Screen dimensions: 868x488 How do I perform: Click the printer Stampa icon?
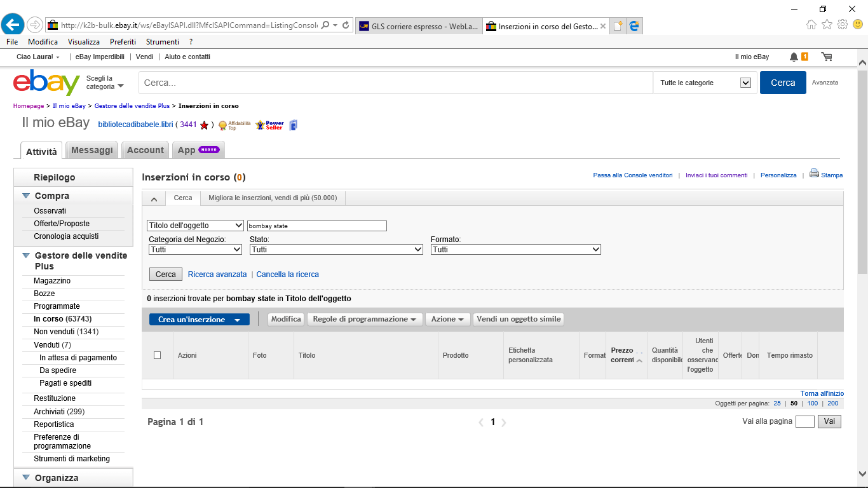[x=814, y=173]
